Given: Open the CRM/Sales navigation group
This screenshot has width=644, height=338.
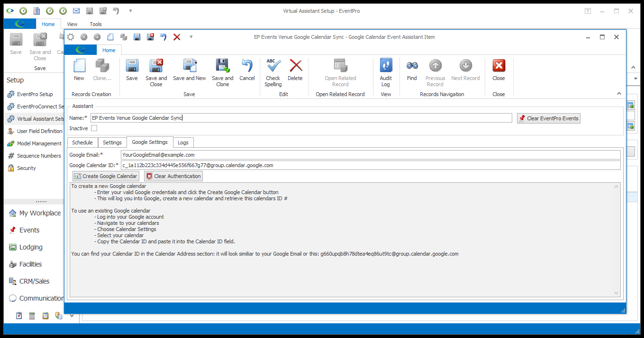Looking at the screenshot, I should coord(35,281).
